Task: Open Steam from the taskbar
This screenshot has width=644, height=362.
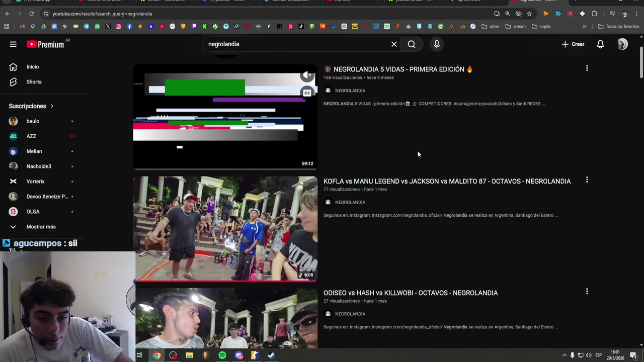Action: 271,355
